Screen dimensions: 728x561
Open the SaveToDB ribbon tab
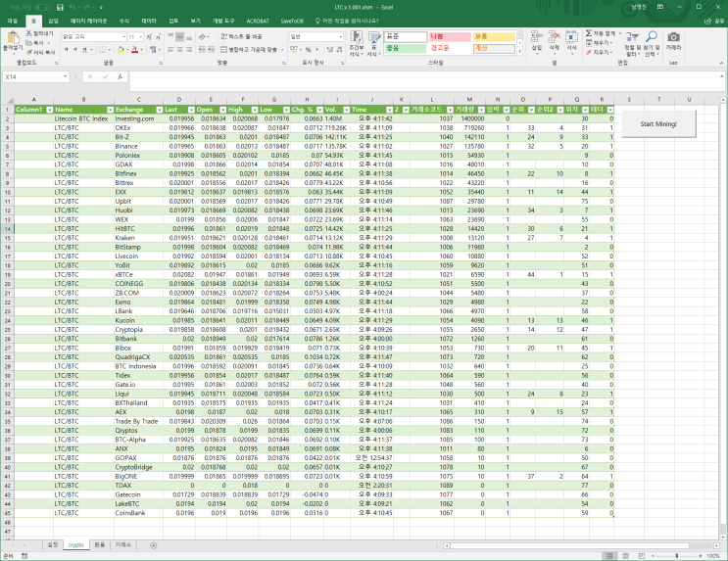292,21
